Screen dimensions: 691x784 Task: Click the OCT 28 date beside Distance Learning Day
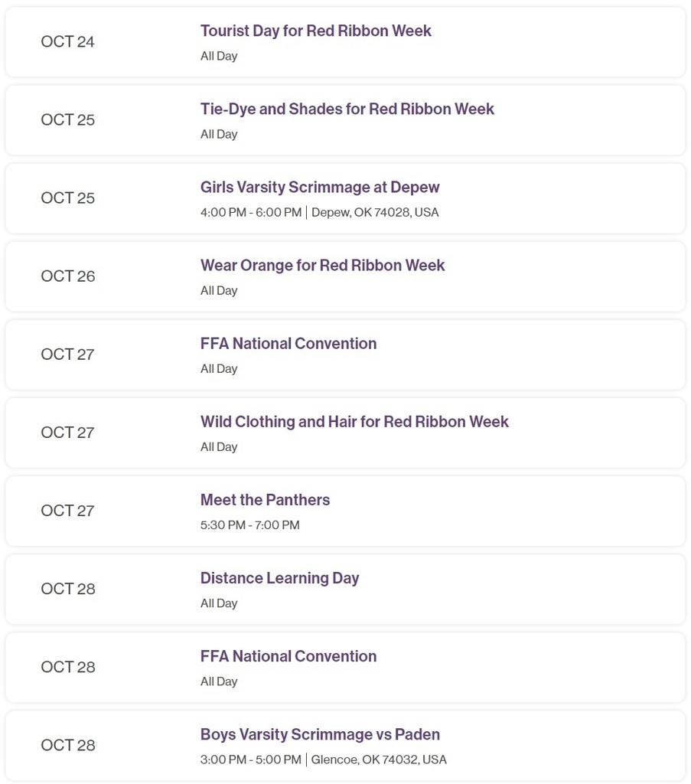[x=68, y=589]
